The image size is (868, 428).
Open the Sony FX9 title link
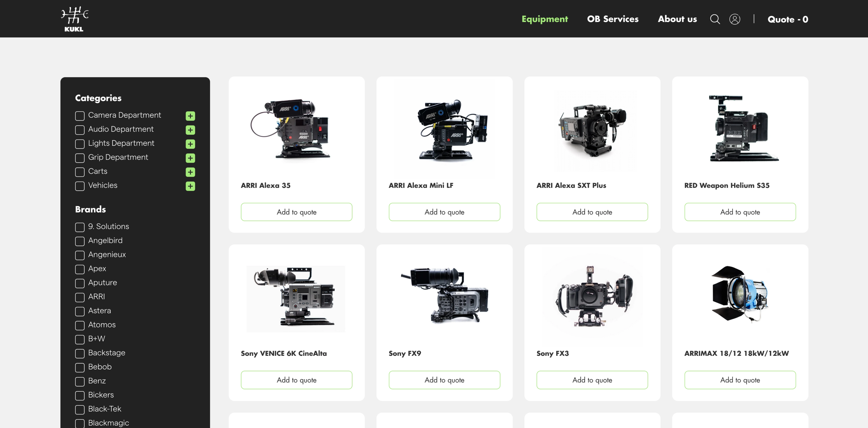tap(405, 354)
